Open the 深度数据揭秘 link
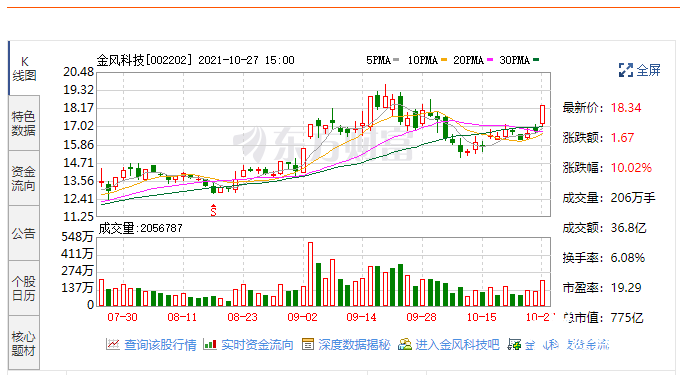The height and width of the screenshot is (375, 680). coord(354,345)
